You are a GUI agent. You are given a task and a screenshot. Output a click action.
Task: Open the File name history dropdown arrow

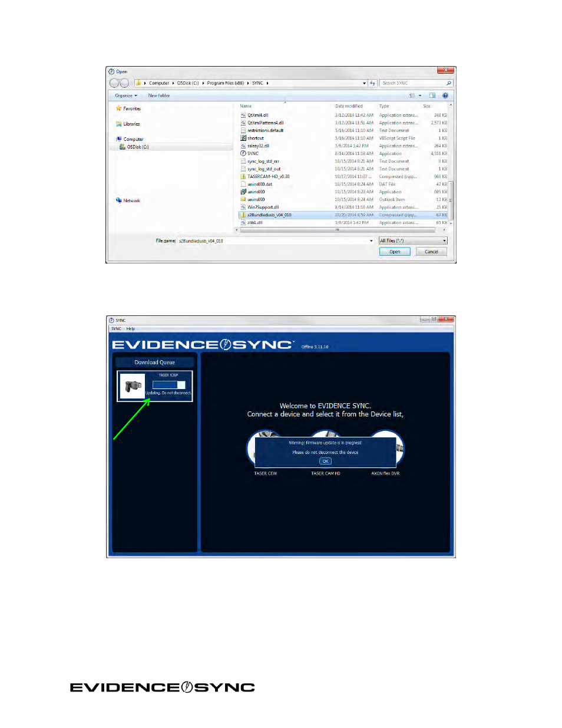point(371,241)
